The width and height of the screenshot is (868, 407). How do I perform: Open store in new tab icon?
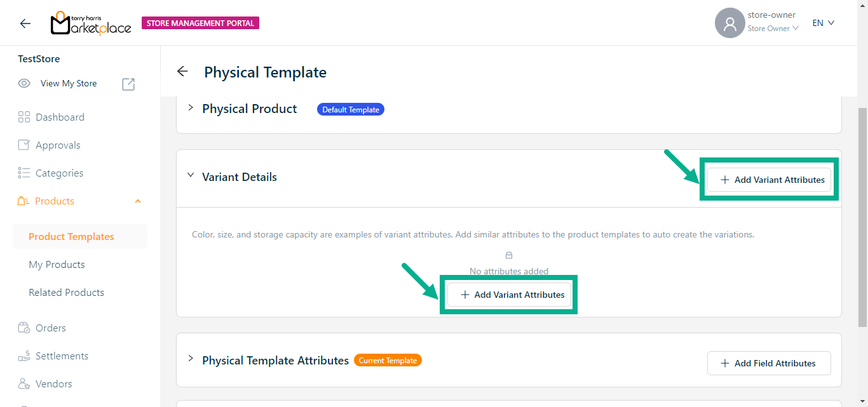pos(128,84)
